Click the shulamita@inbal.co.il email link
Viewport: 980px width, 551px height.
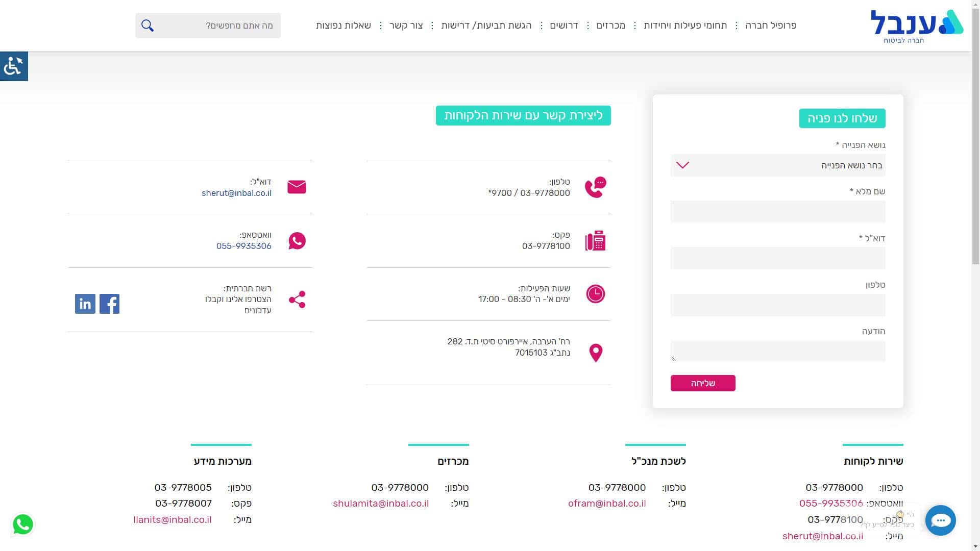point(381,504)
